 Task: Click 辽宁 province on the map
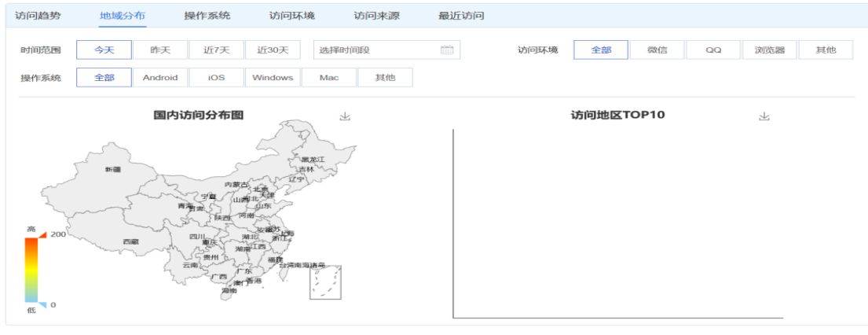coord(297,179)
